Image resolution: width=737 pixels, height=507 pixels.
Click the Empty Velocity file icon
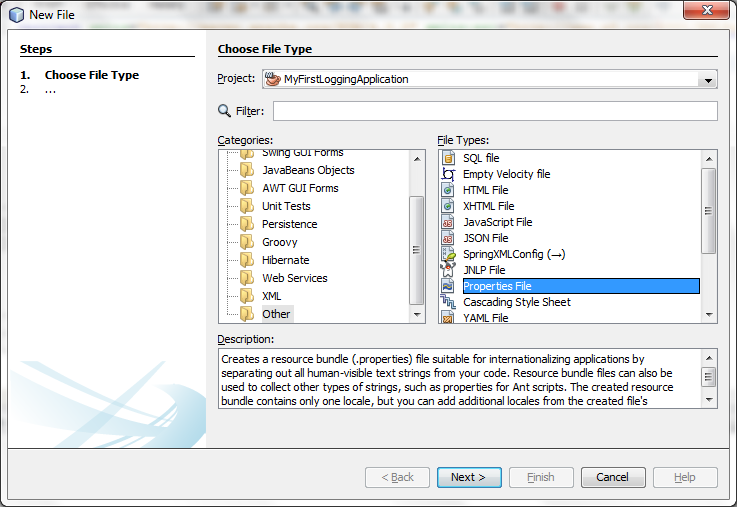pyautogui.click(x=448, y=174)
